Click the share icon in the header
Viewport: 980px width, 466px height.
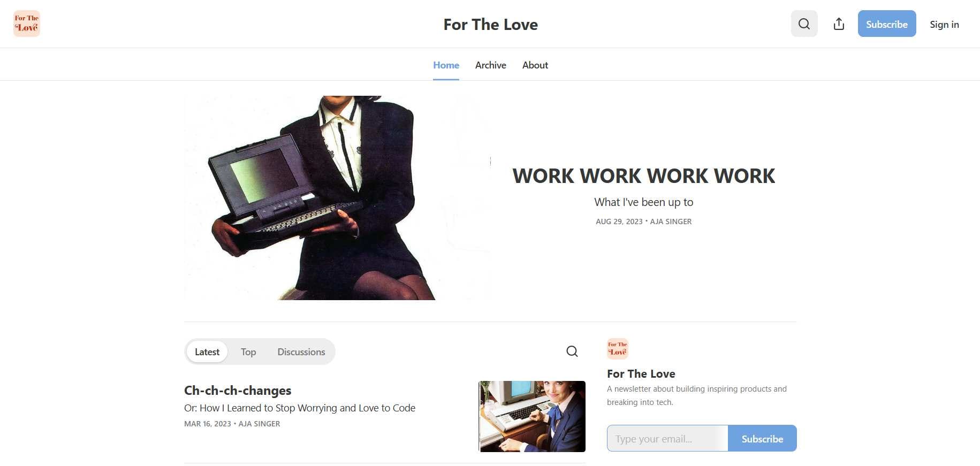point(839,24)
